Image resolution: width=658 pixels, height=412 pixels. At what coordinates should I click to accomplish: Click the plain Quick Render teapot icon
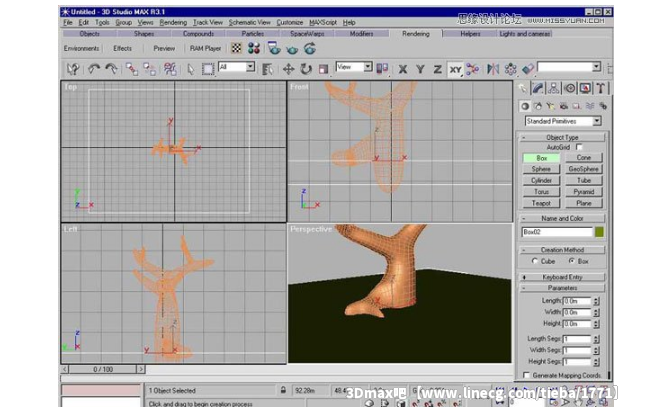[x=292, y=50]
